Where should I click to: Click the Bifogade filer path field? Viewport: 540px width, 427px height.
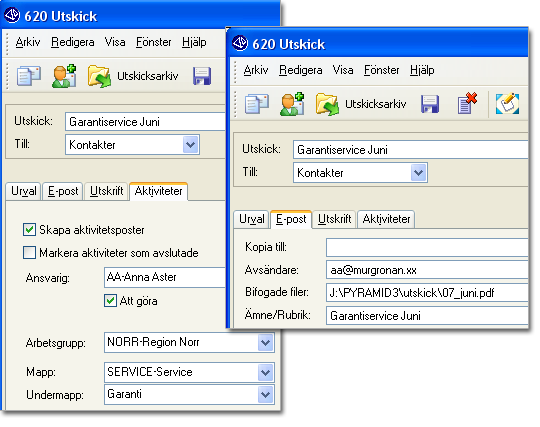pyautogui.click(x=427, y=293)
